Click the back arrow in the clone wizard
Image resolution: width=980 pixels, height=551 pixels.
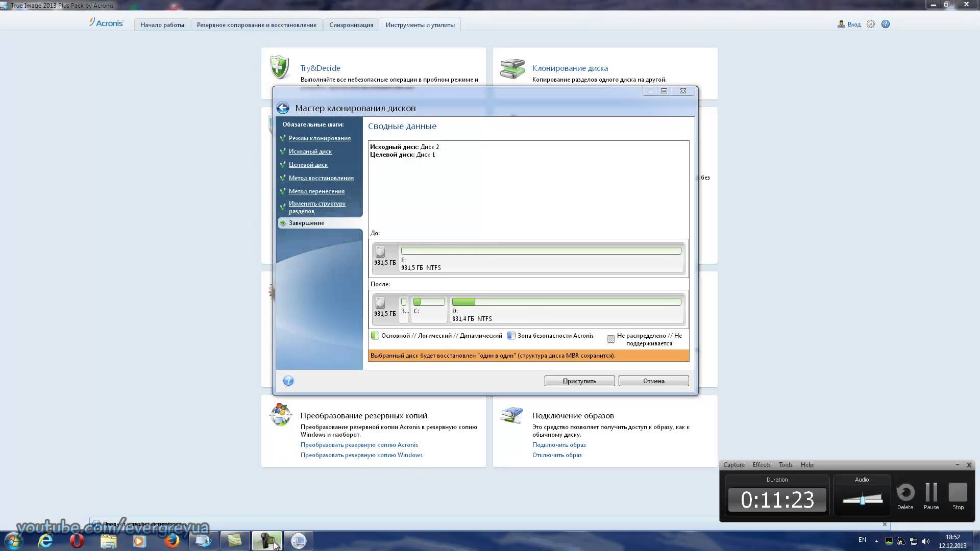283,108
